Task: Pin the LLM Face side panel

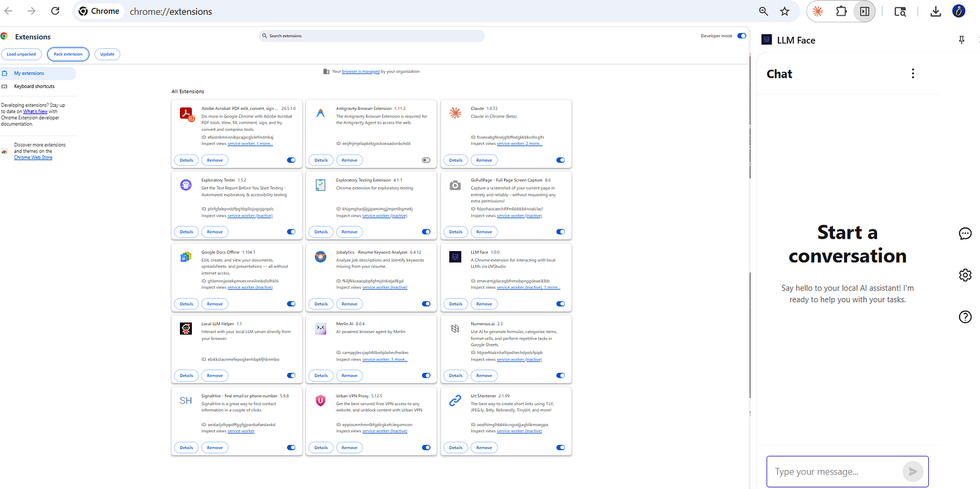Action: click(962, 40)
